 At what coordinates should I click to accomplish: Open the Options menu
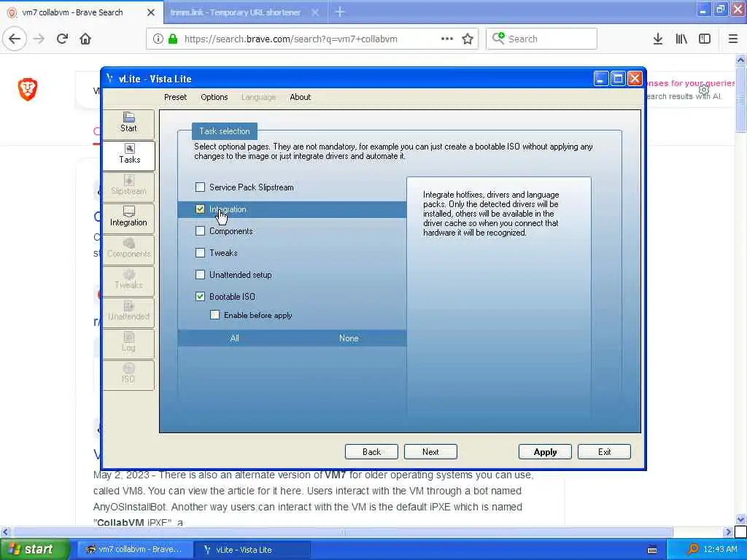pyautogui.click(x=214, y=97)
